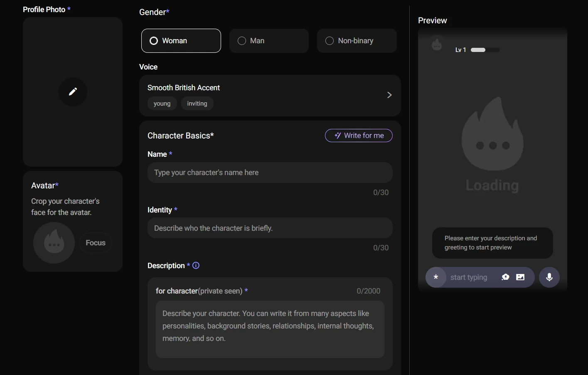The image size is (588, 375).
Task: Click the microphone icon in preview
Action: pyautogui.click(x=549, y=277)
